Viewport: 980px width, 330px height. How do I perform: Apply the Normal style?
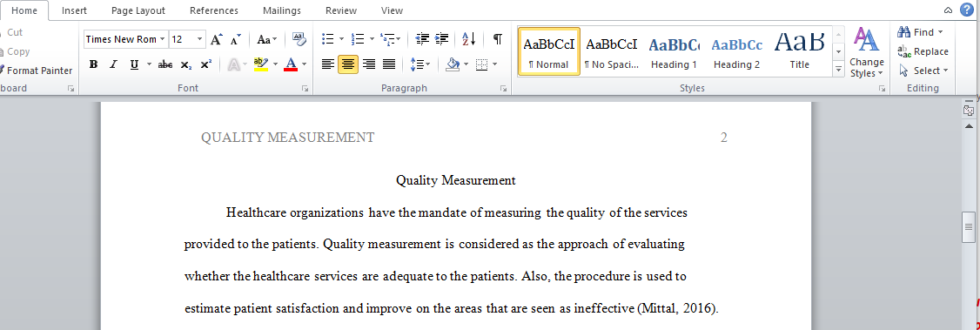549,51
